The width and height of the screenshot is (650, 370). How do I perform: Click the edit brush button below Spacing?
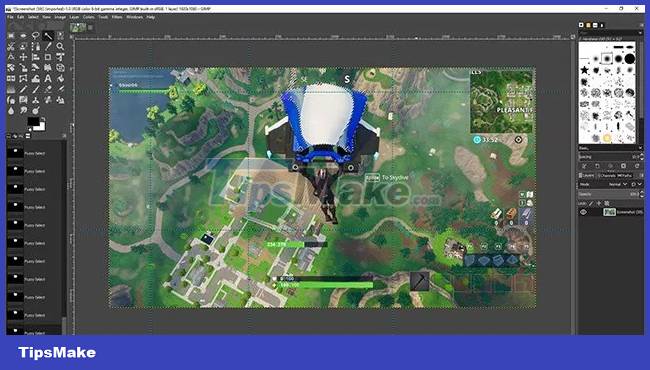pyautogui.click(x=585, y=166)
